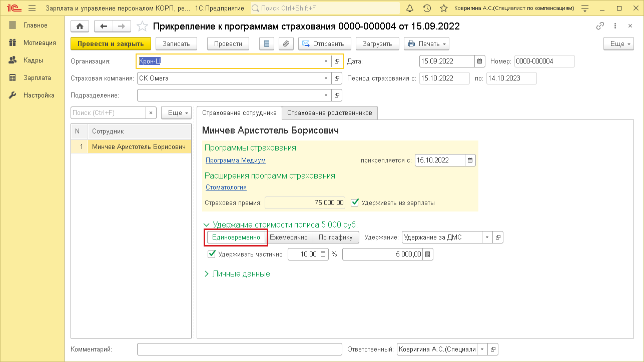The width and height of the screenshot is (644, 362).
Task: Open attached files paperclip button
Action: tap(286, 43)
